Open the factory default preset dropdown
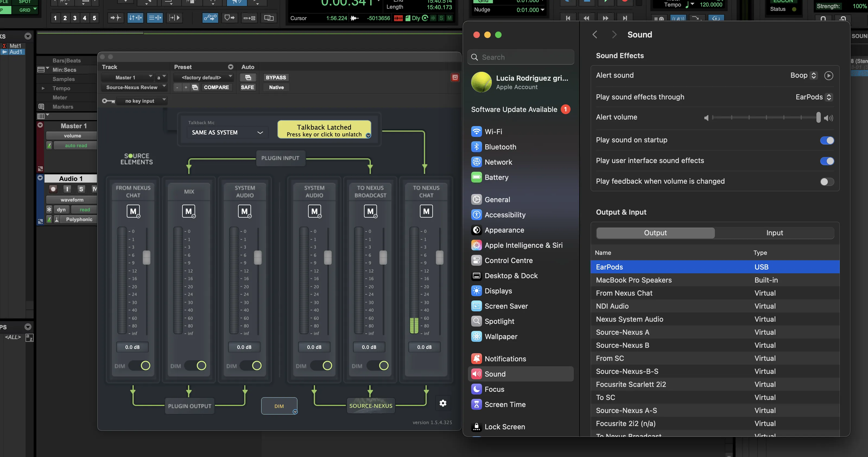 pyautogui.click(x=204, y=78)
